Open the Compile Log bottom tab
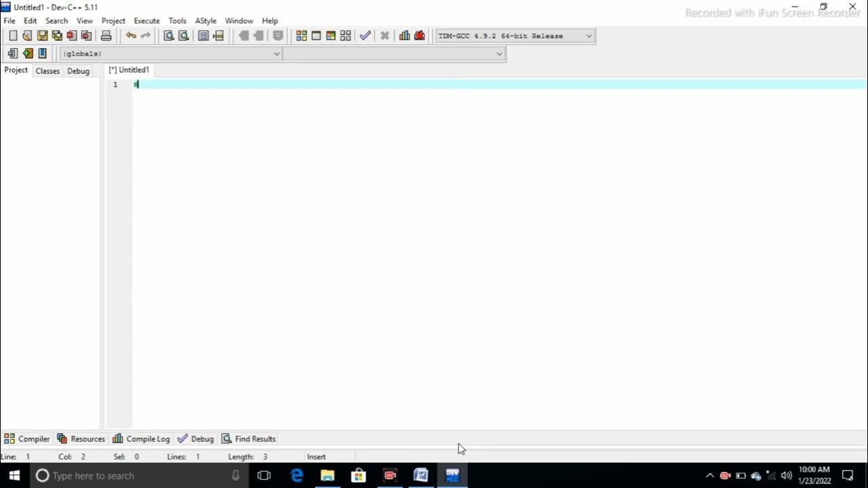Image resolution: width=868 pixels, height=488 pixels. point(141,439)
